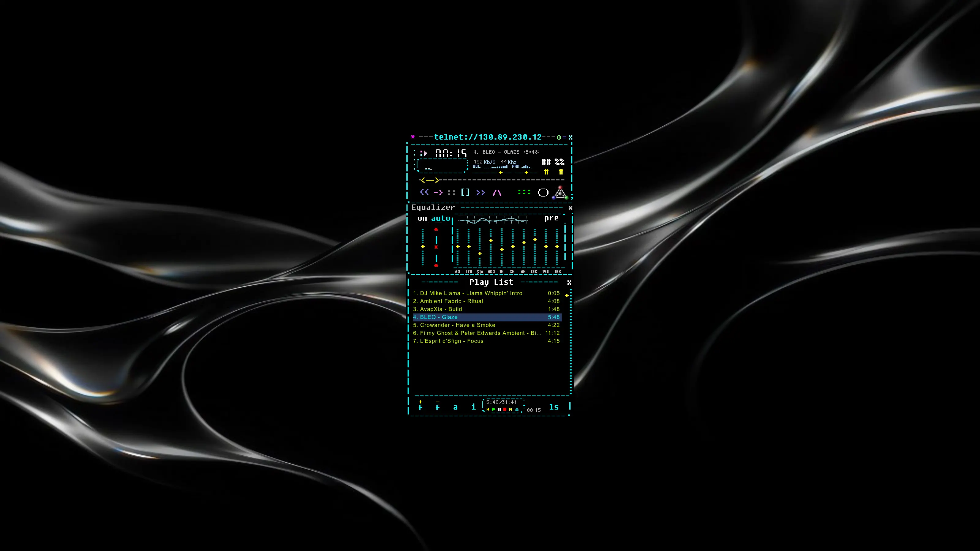This screenshot has width=980, height=551.
Task: Select track '6. Filmy Ghost & Peter Edwards Ambient'
Action: click(487, 333)
